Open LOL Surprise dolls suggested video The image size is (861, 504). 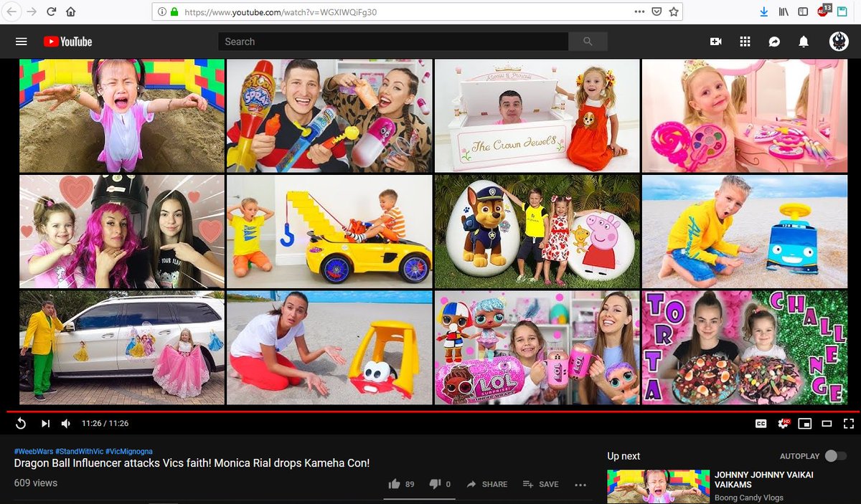coord(537,348)
